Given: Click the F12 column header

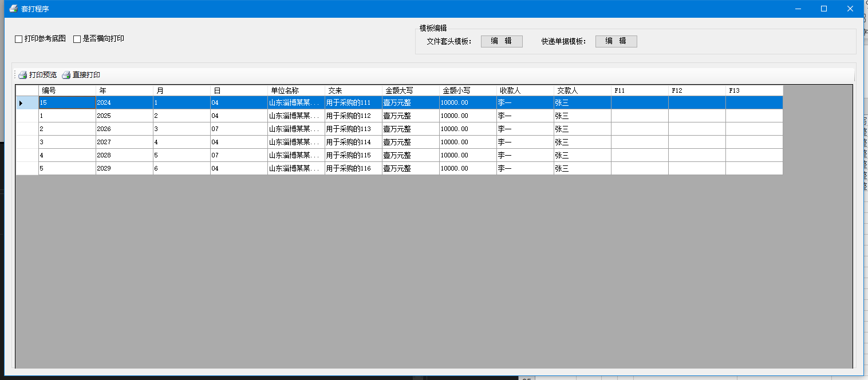Looking at the screenshot, I should point(697,90).
